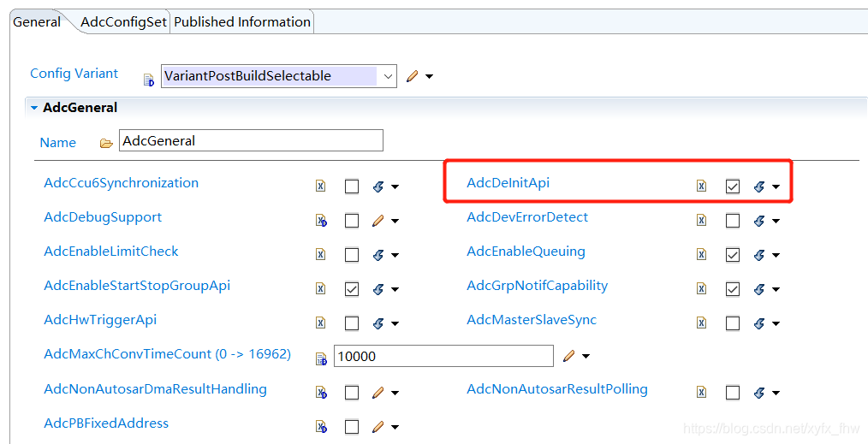The image size is (868, 444).
Task: Click the file icon beside AdcNonAutosarDmaResultHandling
Action: pos(320,393)
